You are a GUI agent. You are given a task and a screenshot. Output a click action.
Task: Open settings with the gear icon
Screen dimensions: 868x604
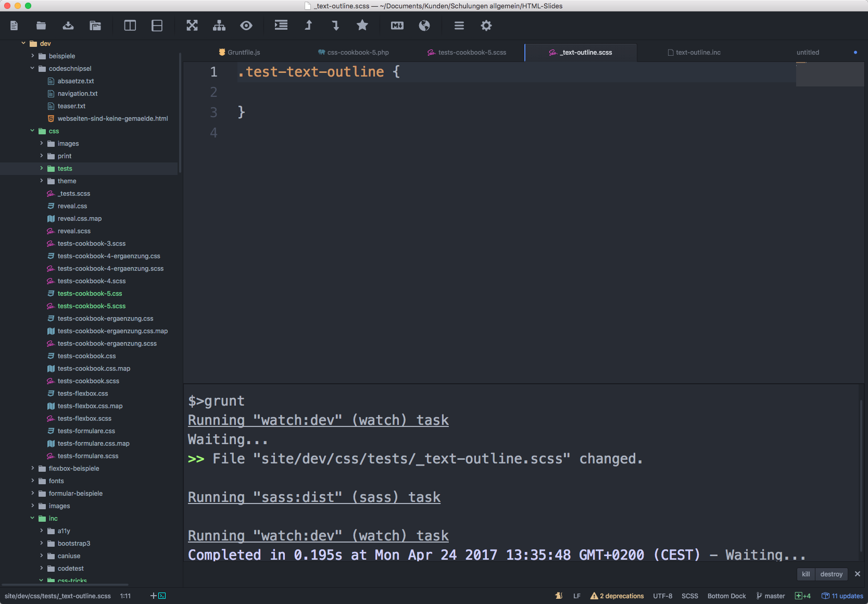486,26
